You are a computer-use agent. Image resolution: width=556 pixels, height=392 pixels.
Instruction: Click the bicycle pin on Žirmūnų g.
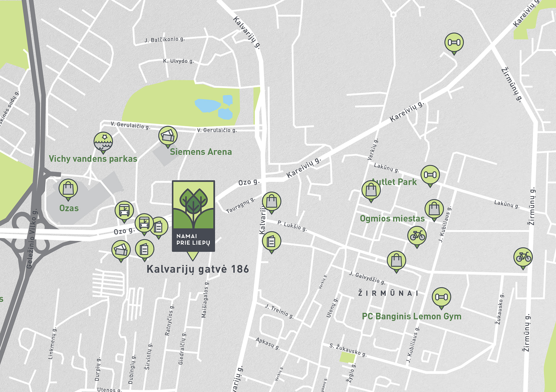pos(523,258)
